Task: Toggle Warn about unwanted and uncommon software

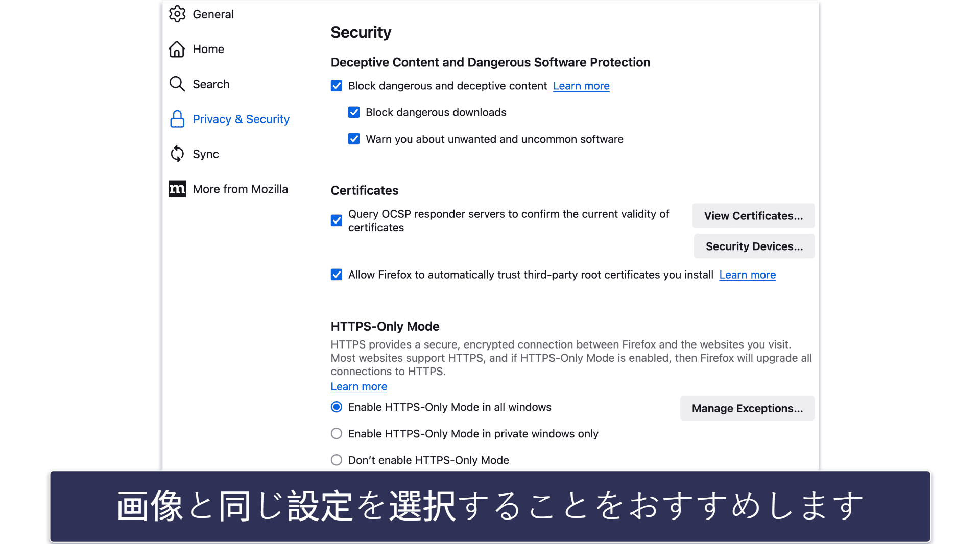Action: click(x=354, y=139)
